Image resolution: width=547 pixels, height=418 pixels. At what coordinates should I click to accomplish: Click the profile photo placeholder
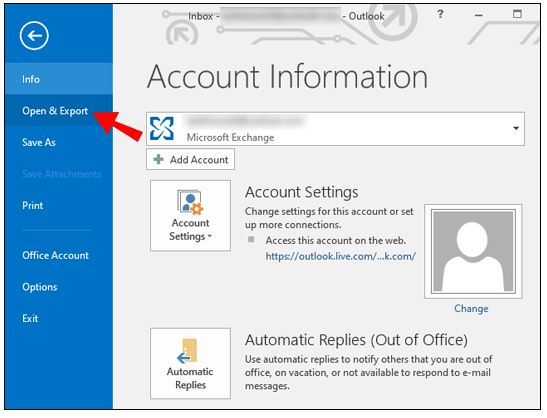(x=473, y=251)
